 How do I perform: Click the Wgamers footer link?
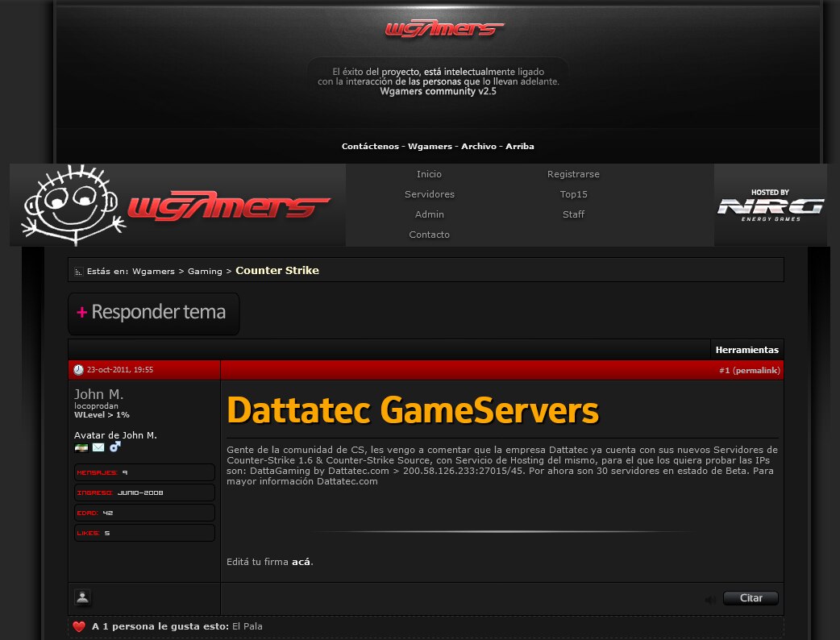pyautogui.click(x=430, y=146)
